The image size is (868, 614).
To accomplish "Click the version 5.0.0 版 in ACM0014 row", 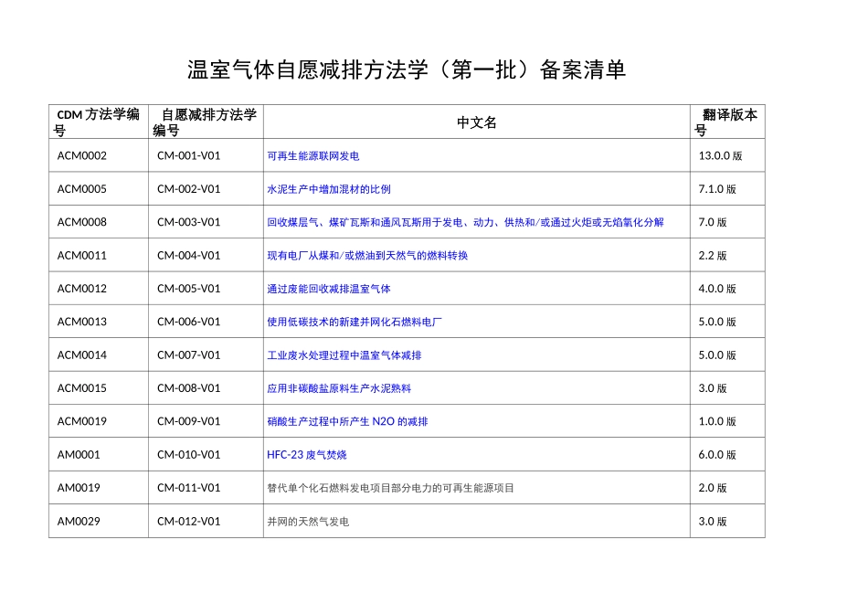I will coord(717,355).
